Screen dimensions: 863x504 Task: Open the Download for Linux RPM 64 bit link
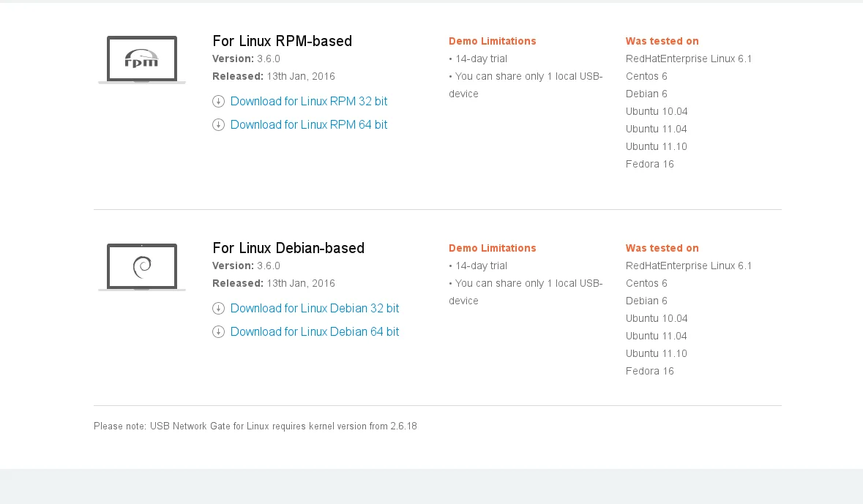pyautogui.click(x=309, y=125)
